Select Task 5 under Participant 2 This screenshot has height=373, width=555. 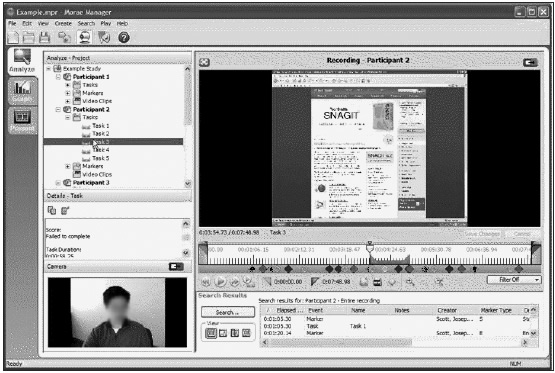click(x=101, y=158)
